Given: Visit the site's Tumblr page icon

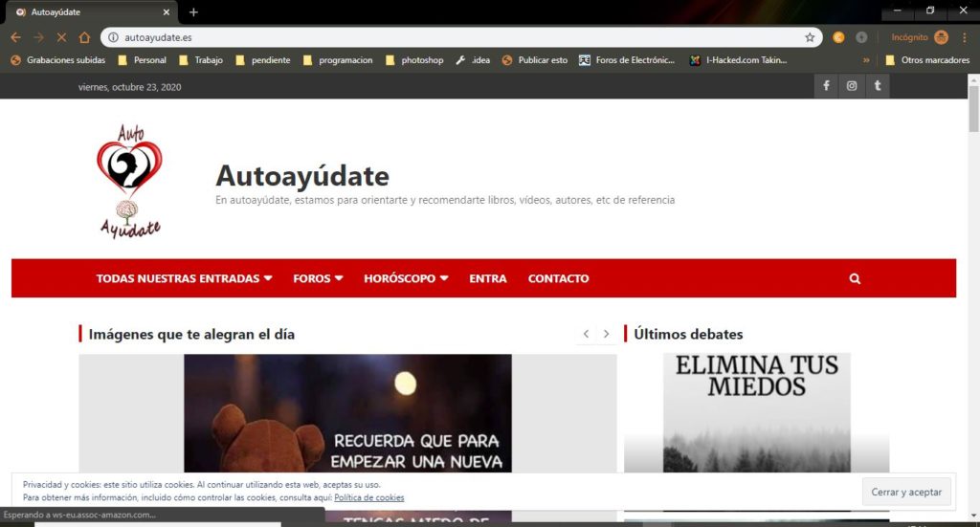Looking at the screenshot, I should 877,86.
